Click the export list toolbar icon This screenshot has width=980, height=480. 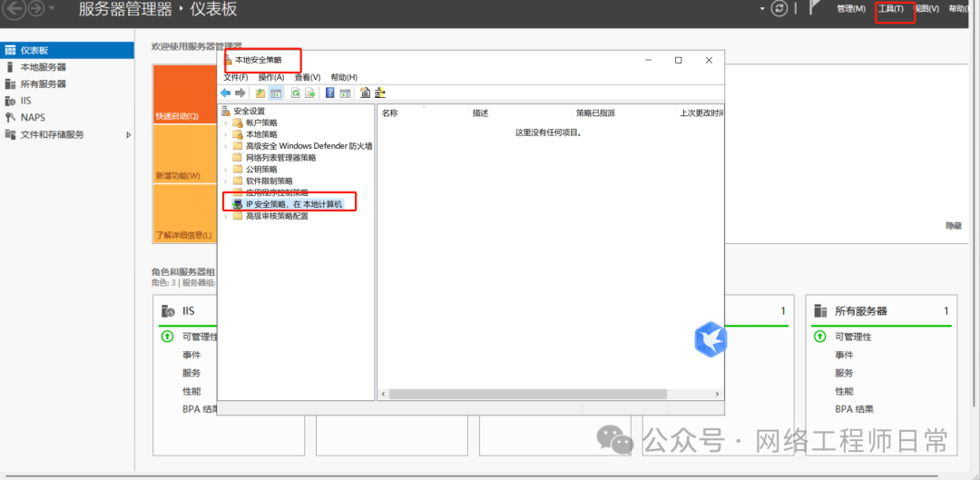pyautogui.click(x=309, y=93)
